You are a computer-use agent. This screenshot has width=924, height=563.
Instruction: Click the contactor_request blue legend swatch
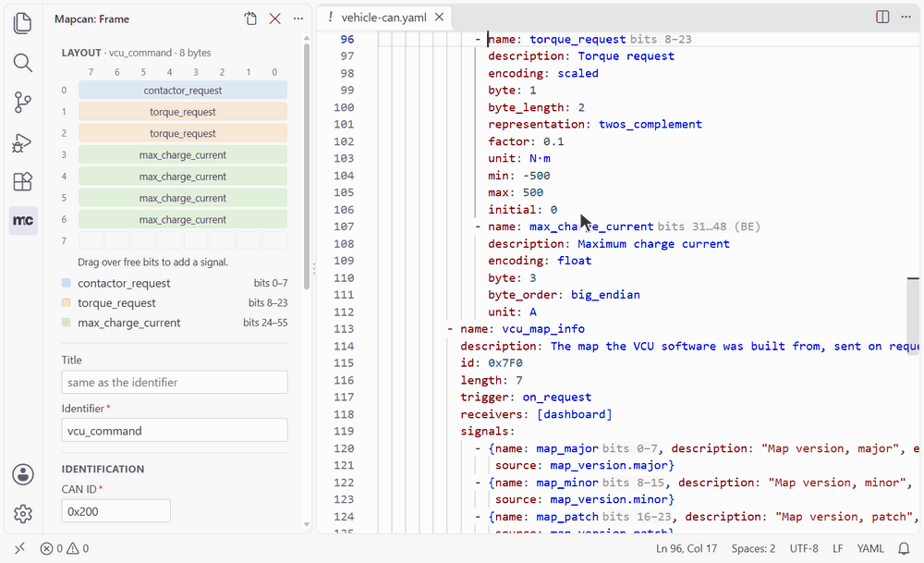point(66,283)
